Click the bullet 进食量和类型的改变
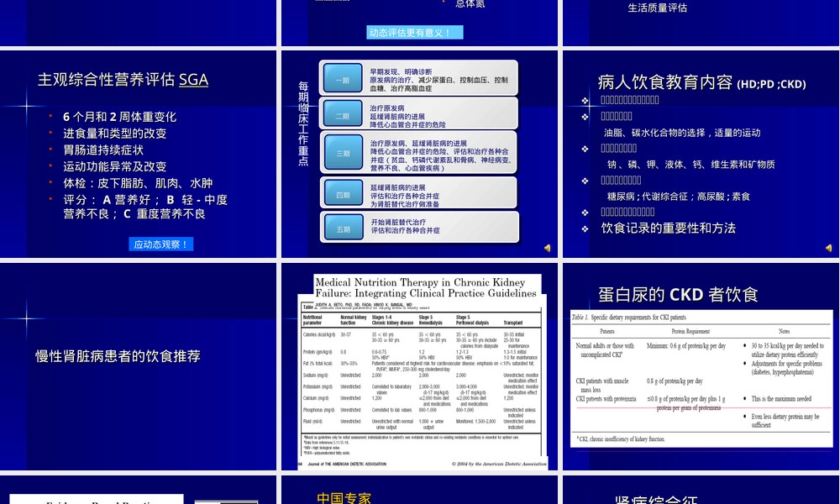This screenshot has height=504, width=840. (x=114, y=134)
